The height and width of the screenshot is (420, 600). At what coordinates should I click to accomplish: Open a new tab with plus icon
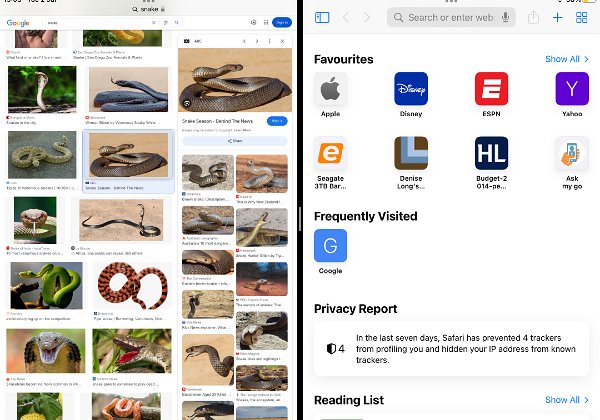(558, 18)
